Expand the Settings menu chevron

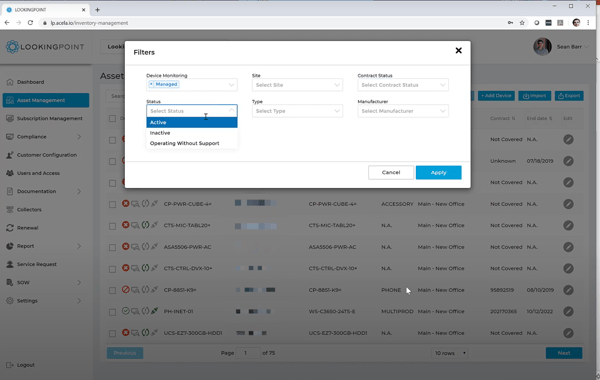[x=79, y=301]
